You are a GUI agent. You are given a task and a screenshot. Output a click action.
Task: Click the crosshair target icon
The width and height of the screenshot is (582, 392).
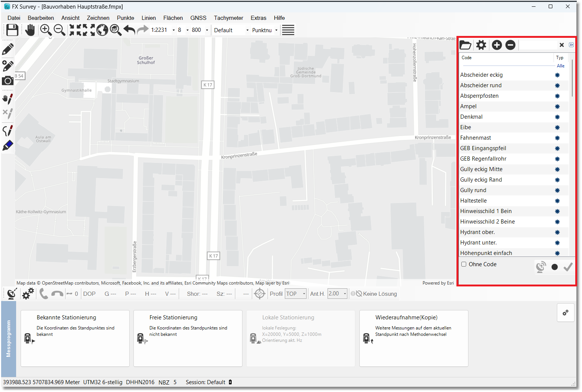(259, 294)
